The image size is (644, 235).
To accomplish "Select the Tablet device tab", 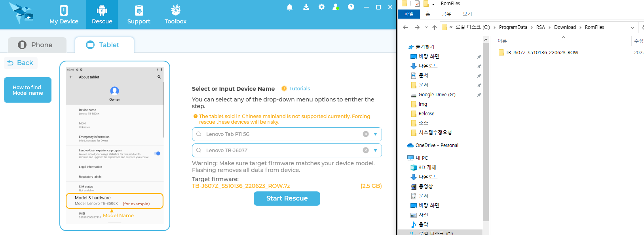I will pos(104,45).
